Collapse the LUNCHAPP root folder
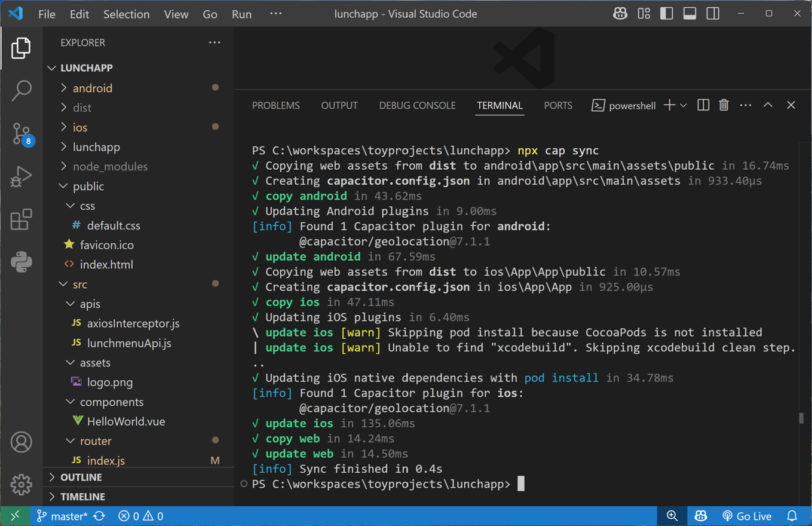 coord(139,68)
